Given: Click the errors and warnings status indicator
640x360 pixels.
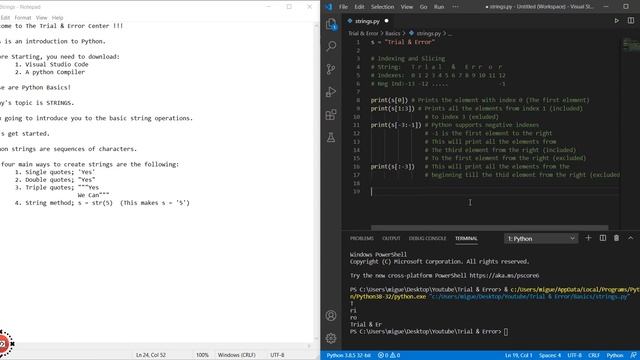Looking at the screenshot, I should tap(389, 355).
